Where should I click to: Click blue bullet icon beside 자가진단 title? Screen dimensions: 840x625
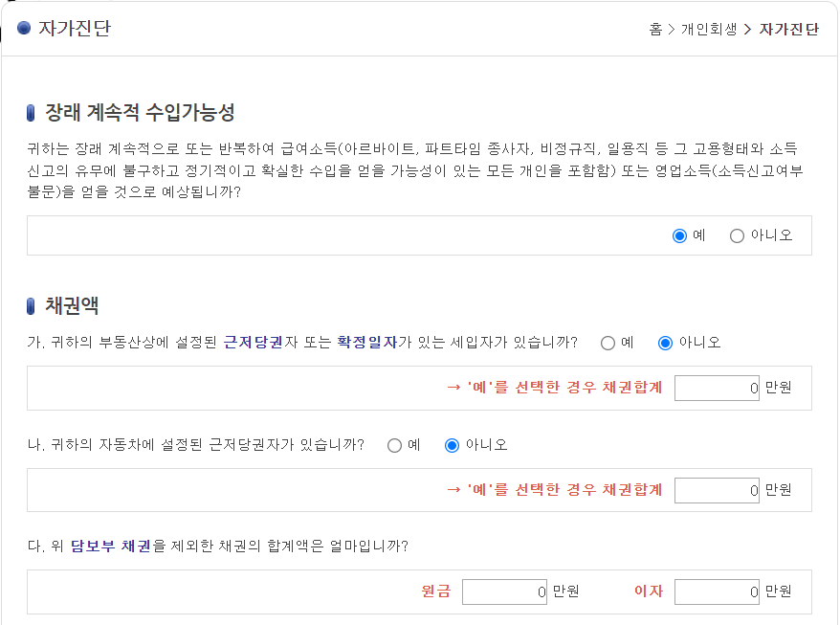[x=24, y=28]
